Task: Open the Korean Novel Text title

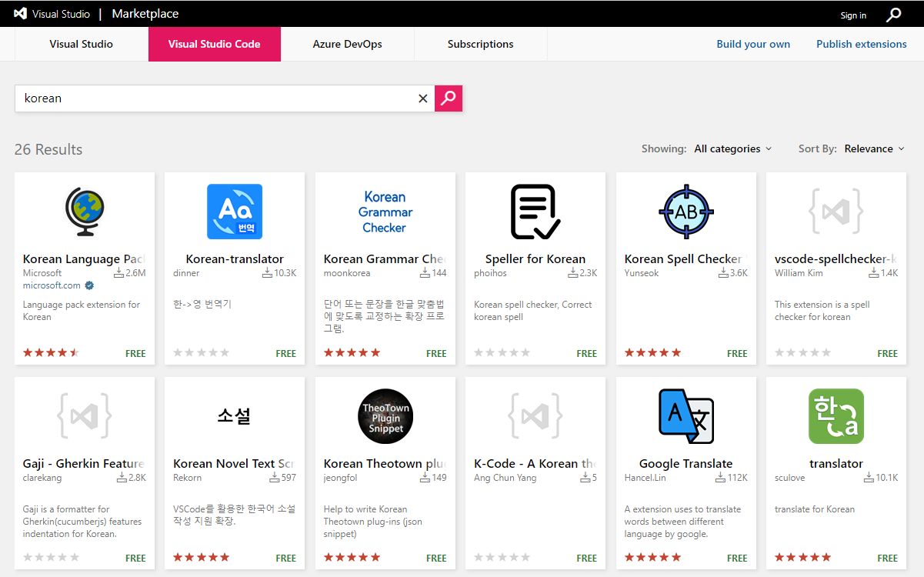Action: coord(235,464)
